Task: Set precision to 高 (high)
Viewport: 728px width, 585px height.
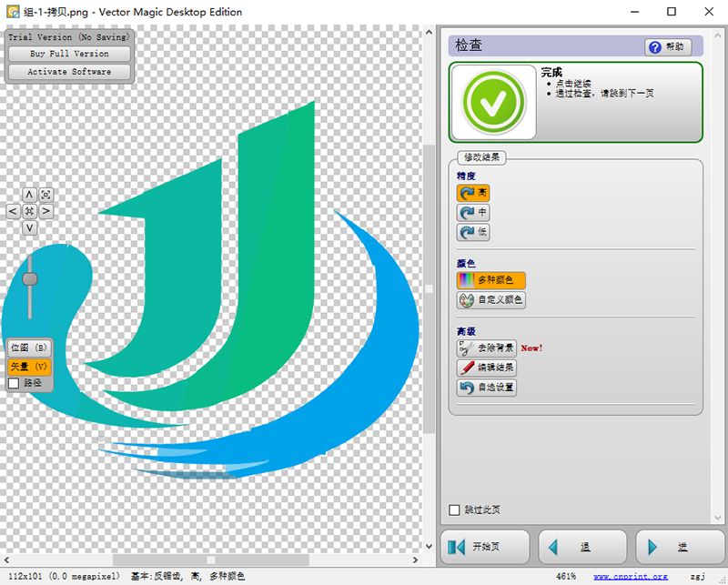Action: [472, 193]
